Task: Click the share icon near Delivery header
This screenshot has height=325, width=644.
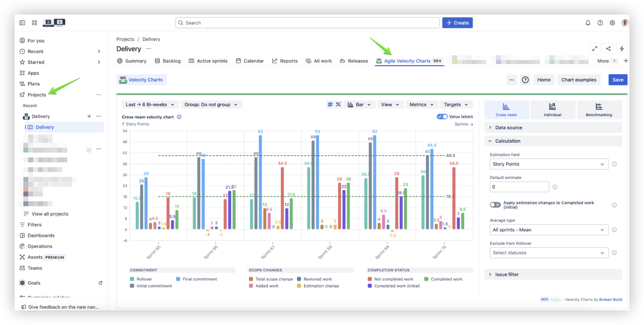Action: 608,49
